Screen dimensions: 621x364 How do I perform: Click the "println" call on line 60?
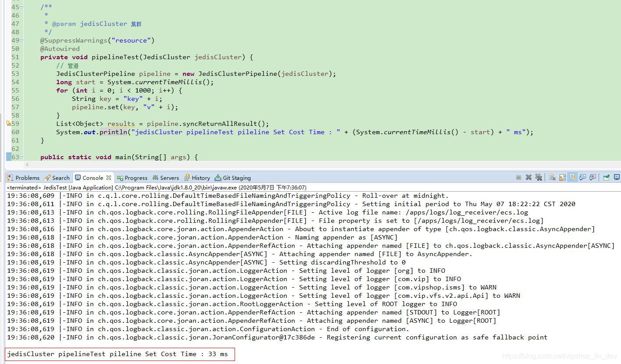pos(113,132)
